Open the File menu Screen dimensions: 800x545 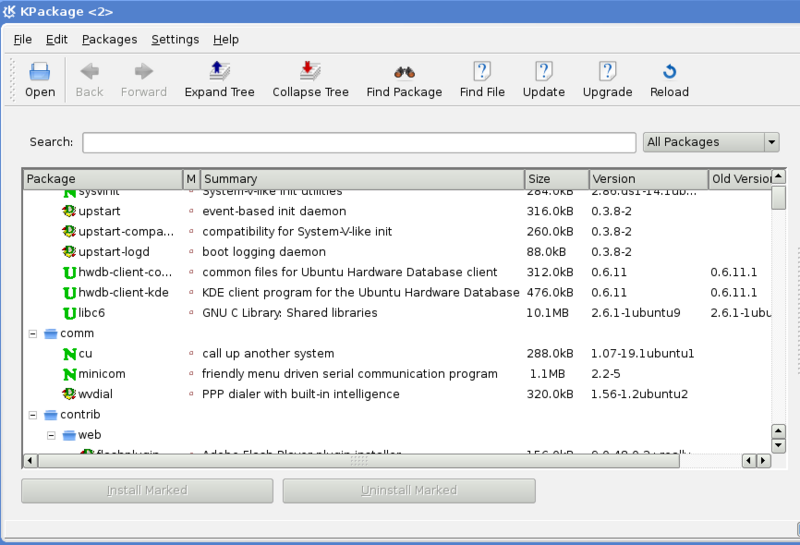click(x=22, y=39)
